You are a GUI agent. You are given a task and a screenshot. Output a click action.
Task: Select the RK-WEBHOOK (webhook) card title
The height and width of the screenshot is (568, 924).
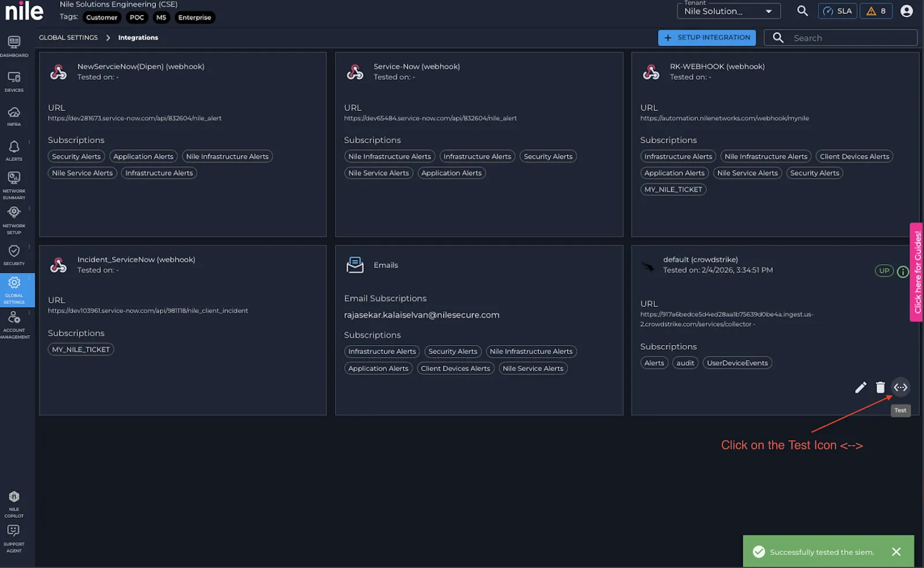(717, 66)
